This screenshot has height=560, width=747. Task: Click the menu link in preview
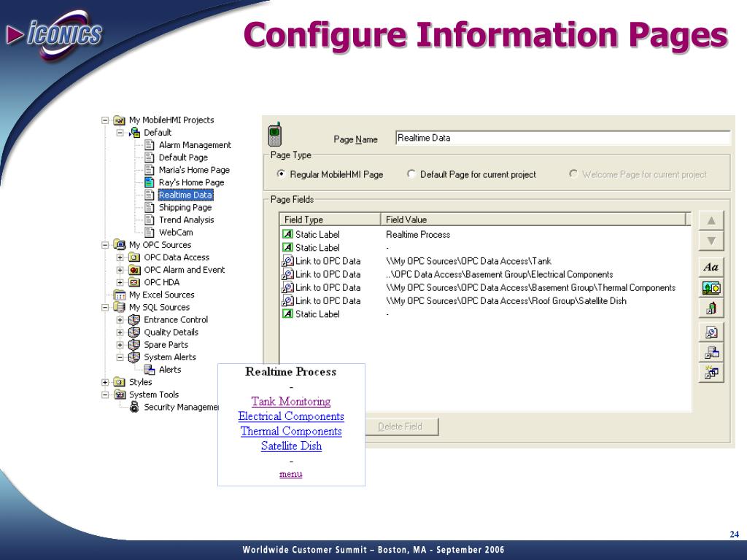pos(290,474)
